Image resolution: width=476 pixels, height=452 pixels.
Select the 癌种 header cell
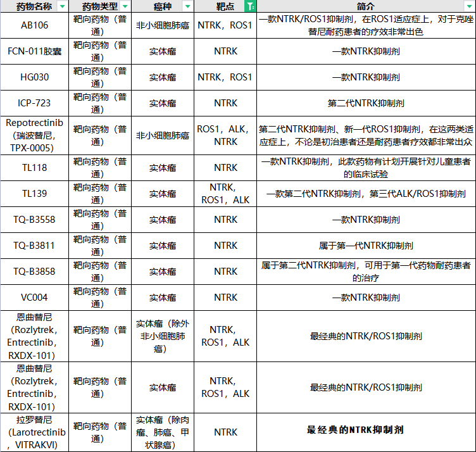pyautogui.click(x=163, y=6)
